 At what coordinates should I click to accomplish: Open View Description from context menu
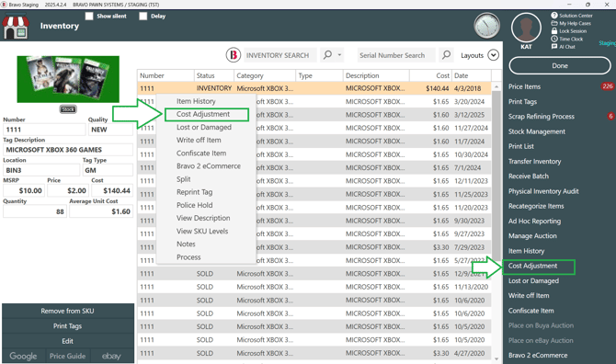click(x=203, y=218)
